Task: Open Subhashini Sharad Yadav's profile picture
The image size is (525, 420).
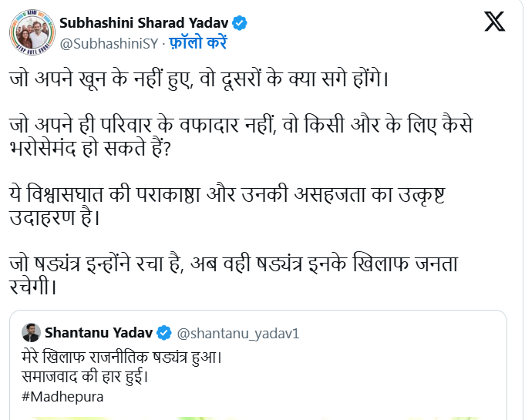Action: [31, 33]
